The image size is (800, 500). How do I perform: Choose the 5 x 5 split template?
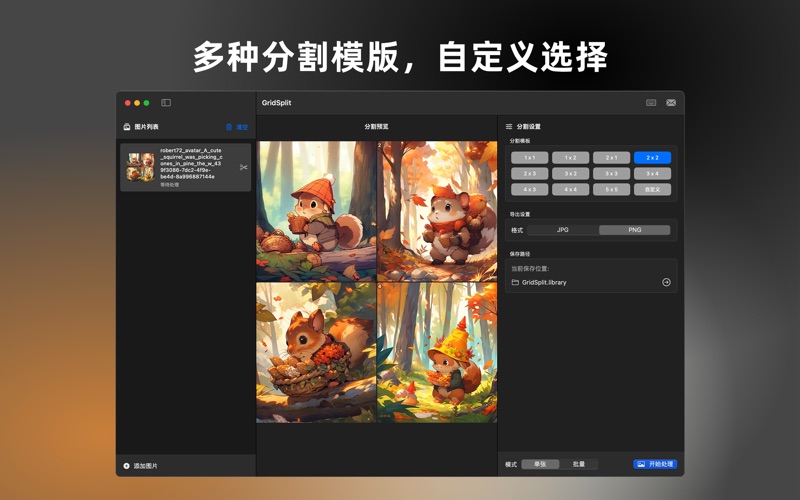(x=611, y=189)
